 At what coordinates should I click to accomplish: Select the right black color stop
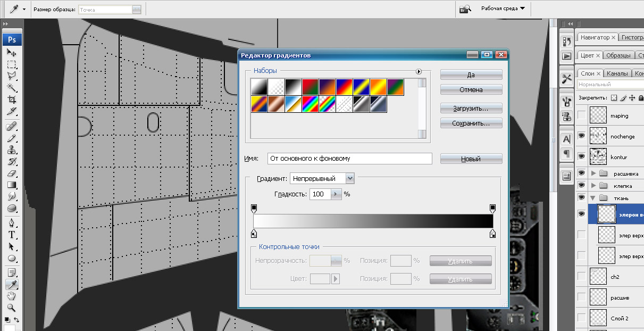(492, 234)
